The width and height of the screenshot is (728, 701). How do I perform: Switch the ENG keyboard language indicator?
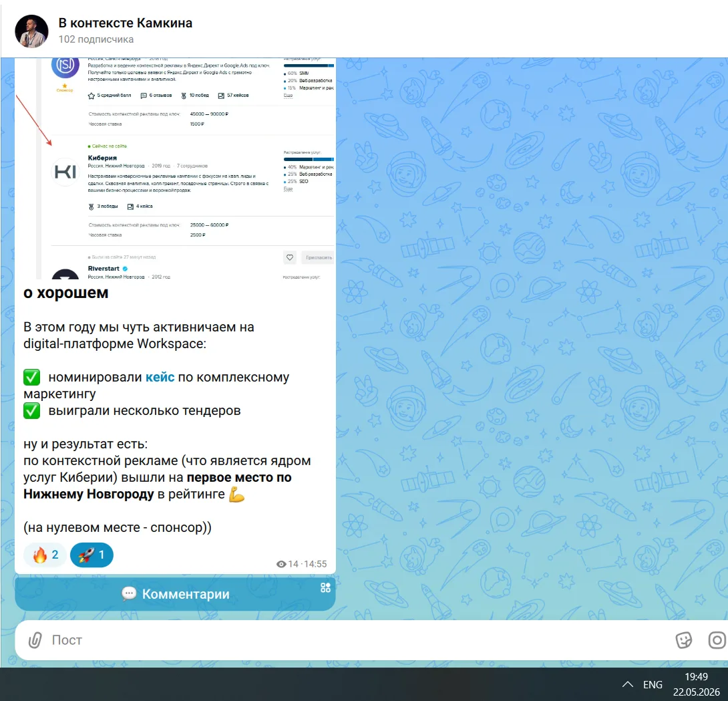653,685
